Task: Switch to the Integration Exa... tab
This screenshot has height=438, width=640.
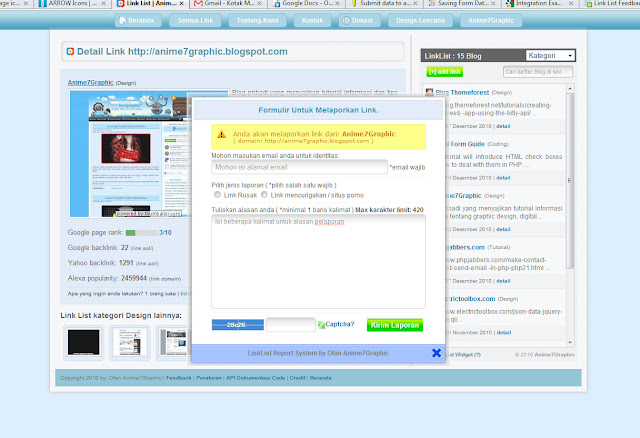Action: point(539,4)
